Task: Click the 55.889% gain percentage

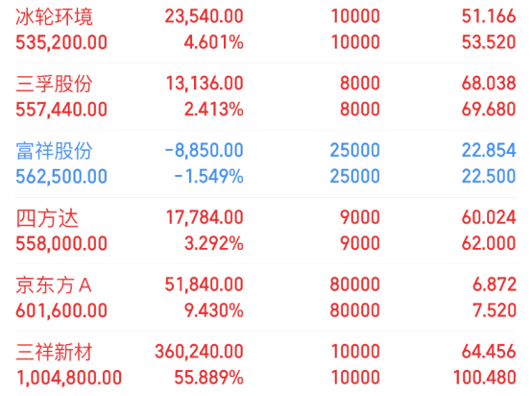Action: click(208, 378)
